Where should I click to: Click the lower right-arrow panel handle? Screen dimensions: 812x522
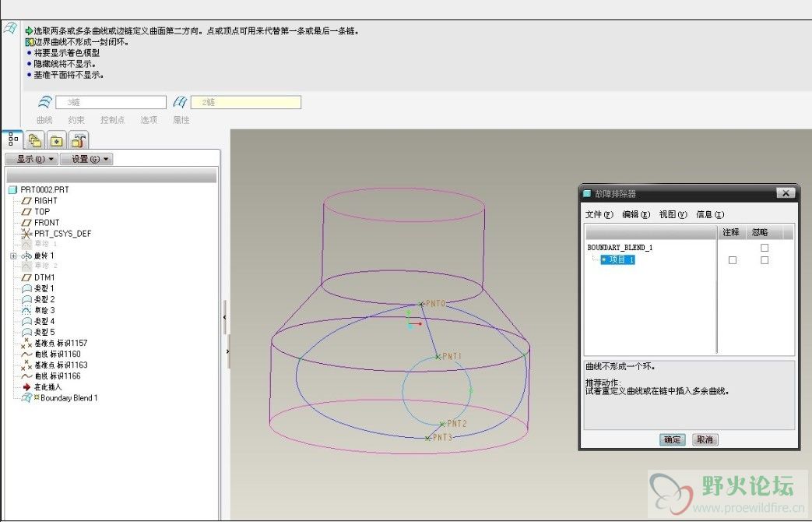[x=228, y=351]
